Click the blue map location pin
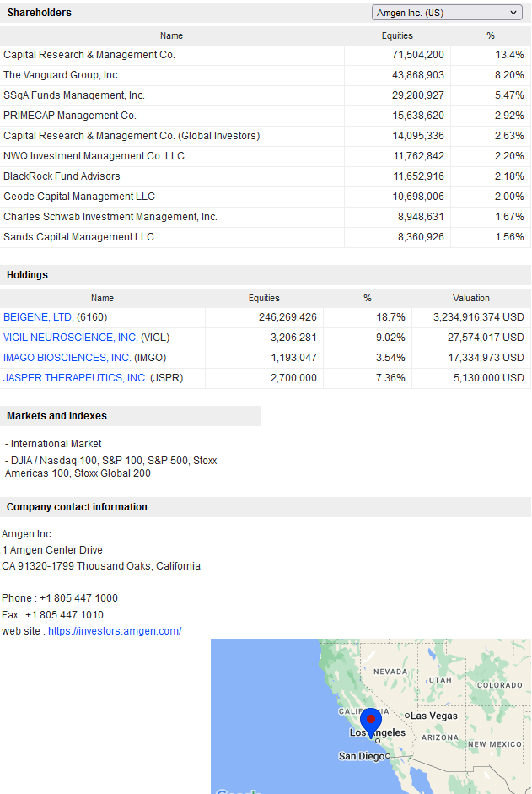Screen dimensions: 532x794 (371, 722)
